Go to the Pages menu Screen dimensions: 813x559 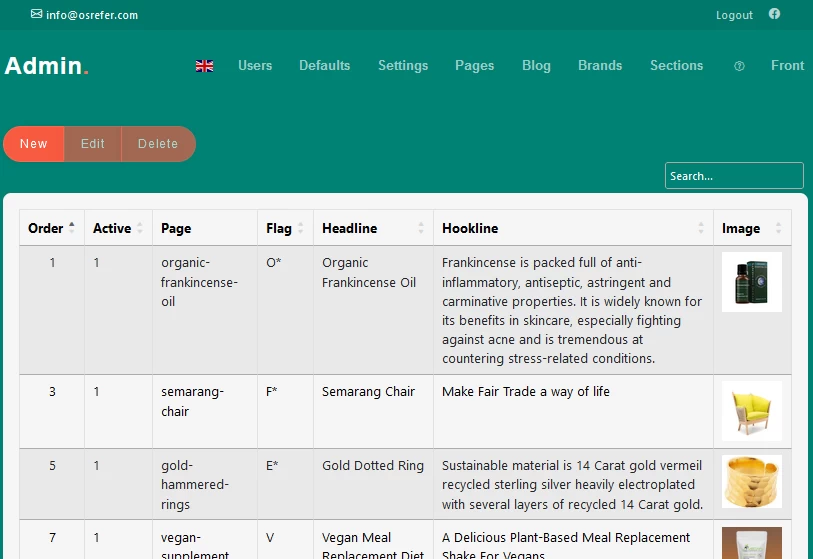(x=474, y=66)
